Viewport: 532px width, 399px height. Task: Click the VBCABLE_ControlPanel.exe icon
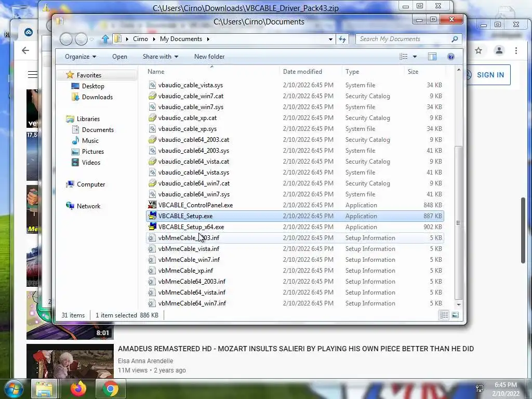(152, 205)
